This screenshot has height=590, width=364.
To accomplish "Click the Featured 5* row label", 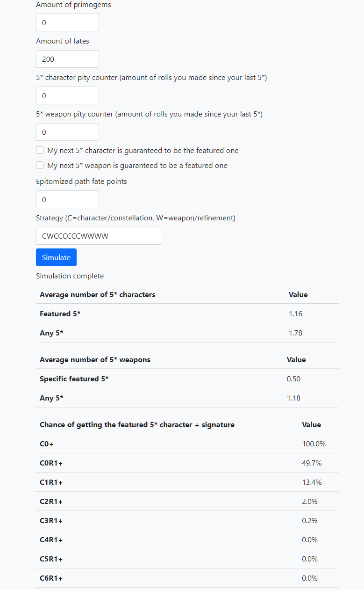I will click(60, 314).
